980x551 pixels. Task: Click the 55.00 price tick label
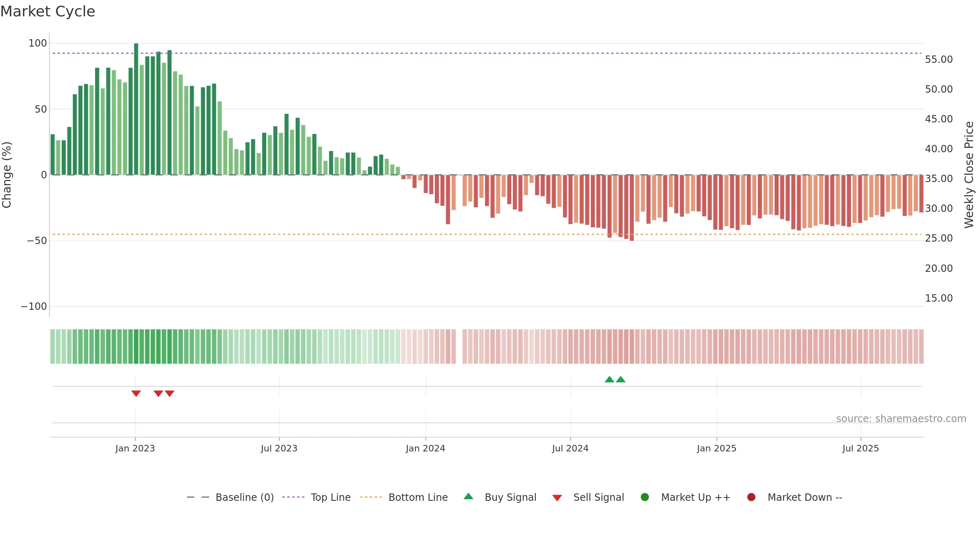(939, 60)
